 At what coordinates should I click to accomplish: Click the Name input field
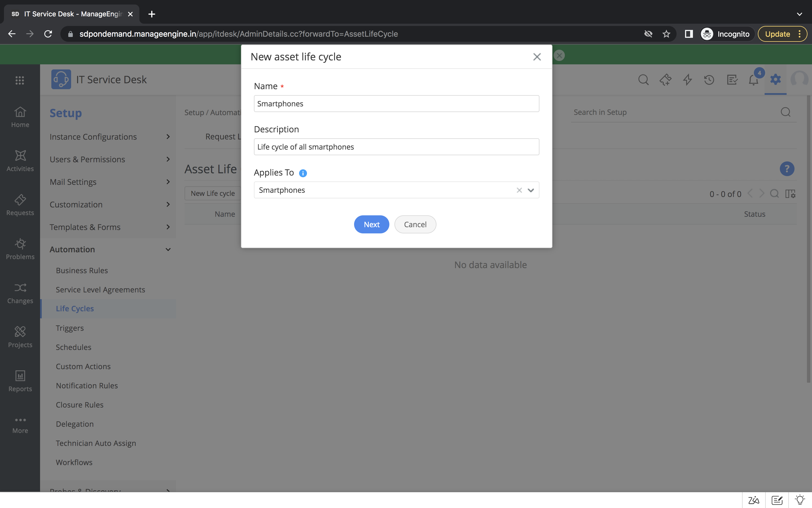pyautogui.click(x=396, y=104)
